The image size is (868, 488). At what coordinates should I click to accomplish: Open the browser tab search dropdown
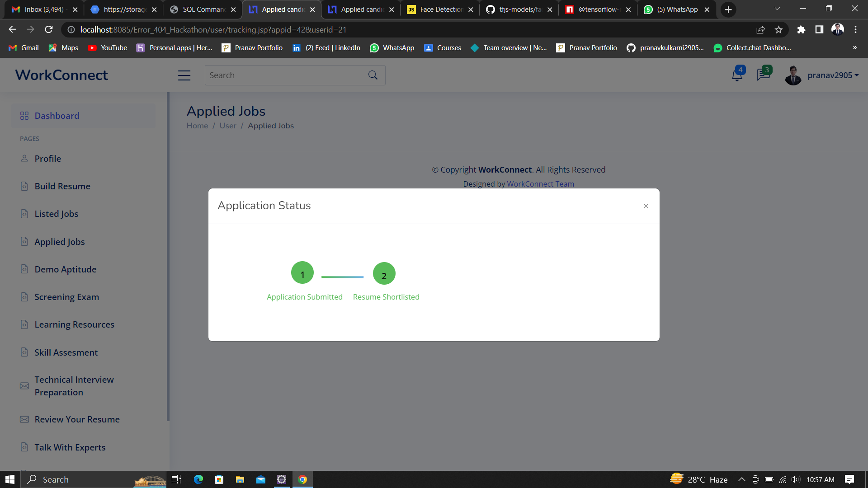777,9
